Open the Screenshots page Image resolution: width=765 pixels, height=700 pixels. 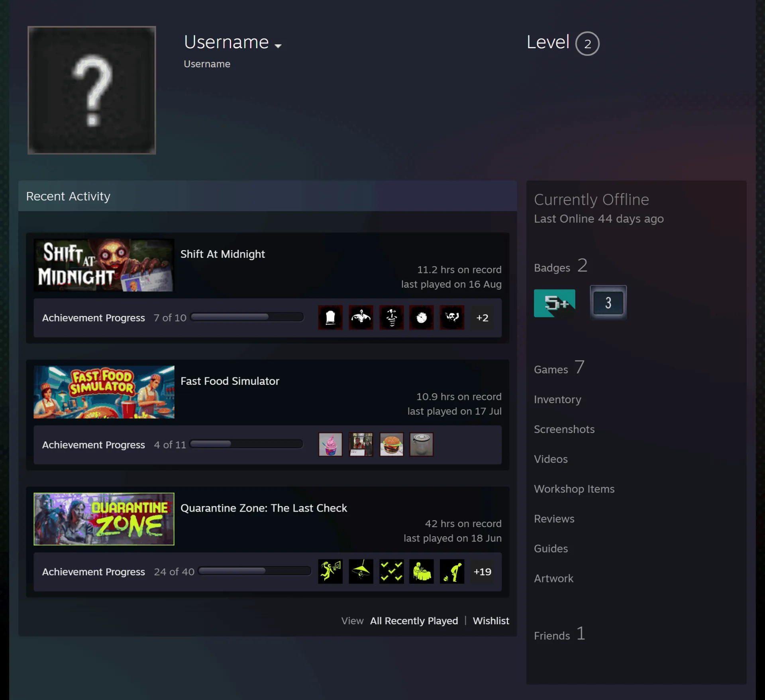click(x=564, y=429)
